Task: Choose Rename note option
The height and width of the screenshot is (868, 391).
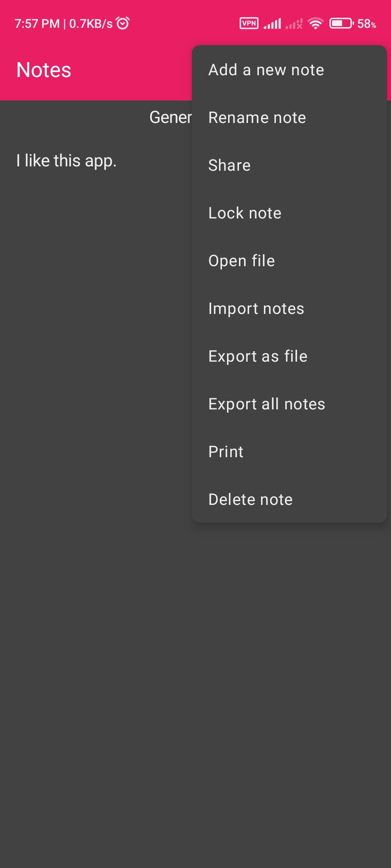Action: 289,118
